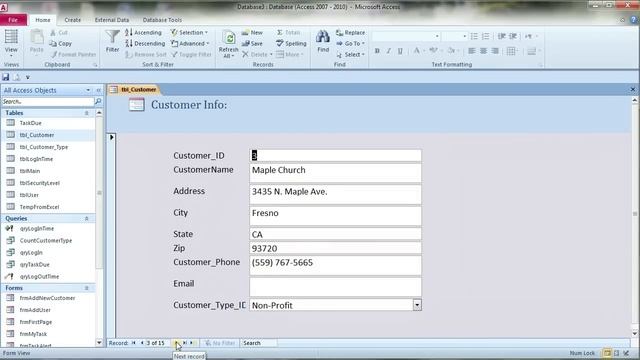
Task: Open the Customer_Type_ID dropdown arrow
Action: tap(417, 305)
